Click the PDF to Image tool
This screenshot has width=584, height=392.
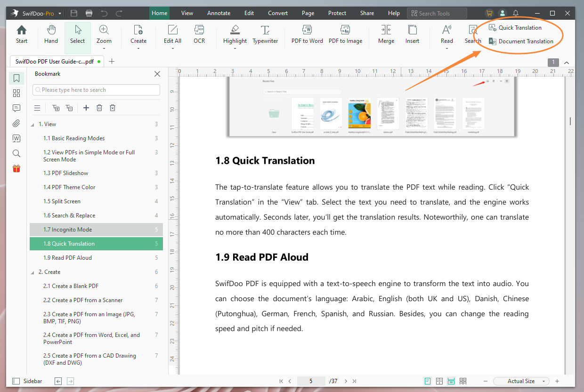coord(345,35)
